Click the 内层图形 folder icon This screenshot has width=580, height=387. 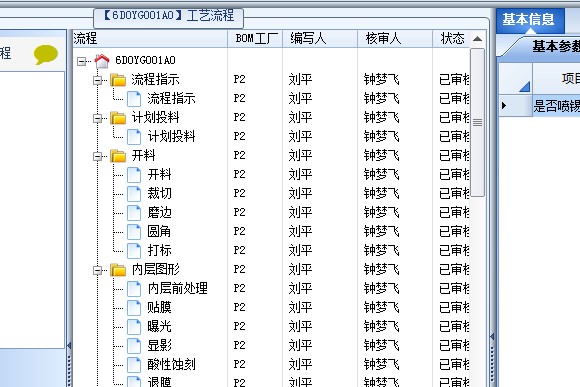coord(118,270)
